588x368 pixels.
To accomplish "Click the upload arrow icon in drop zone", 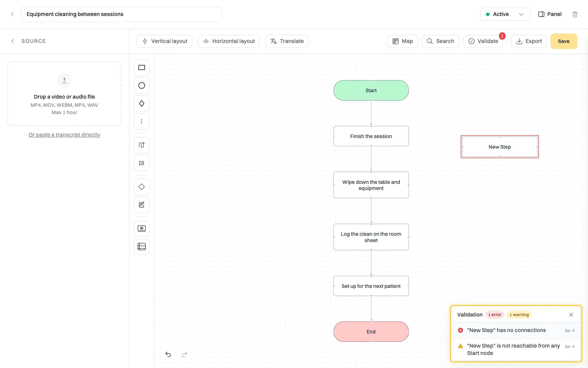I will click(x=64, y=80).
